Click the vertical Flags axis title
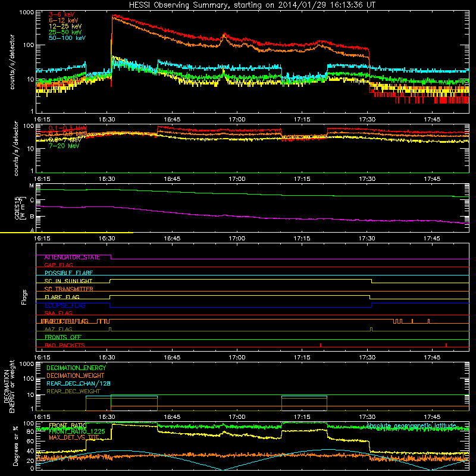 [24, 297]
